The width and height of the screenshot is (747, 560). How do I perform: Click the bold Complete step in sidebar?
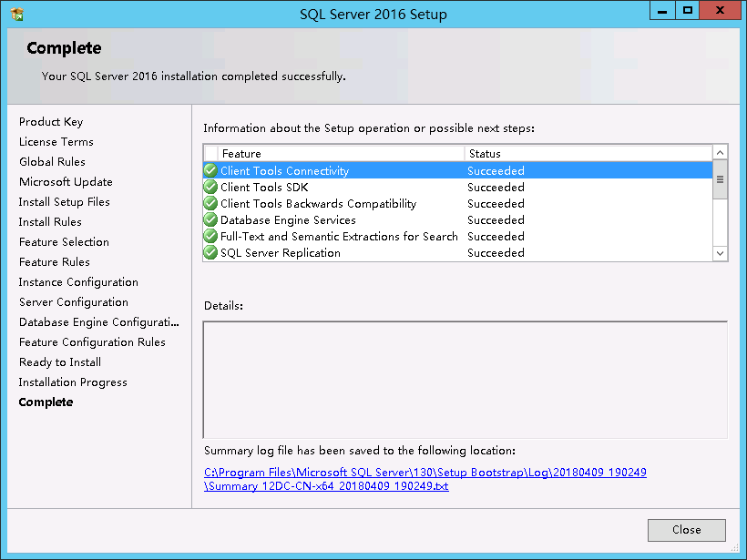click(x=46, y=402)
